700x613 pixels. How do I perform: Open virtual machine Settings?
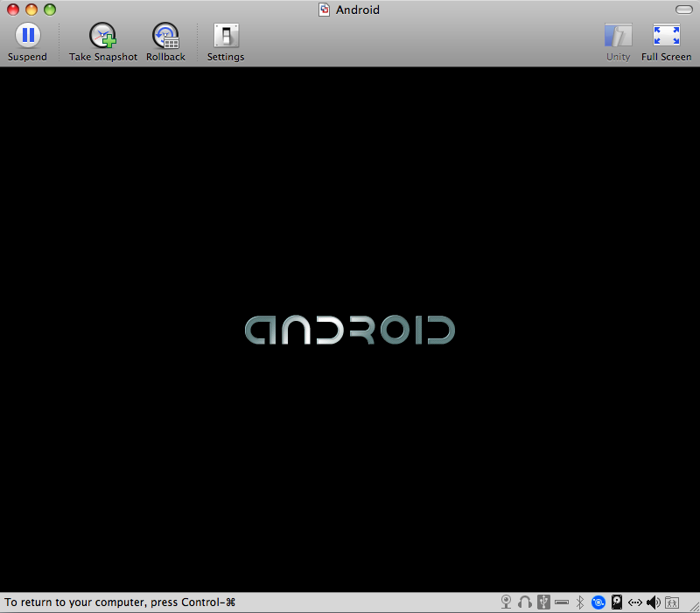226,36
